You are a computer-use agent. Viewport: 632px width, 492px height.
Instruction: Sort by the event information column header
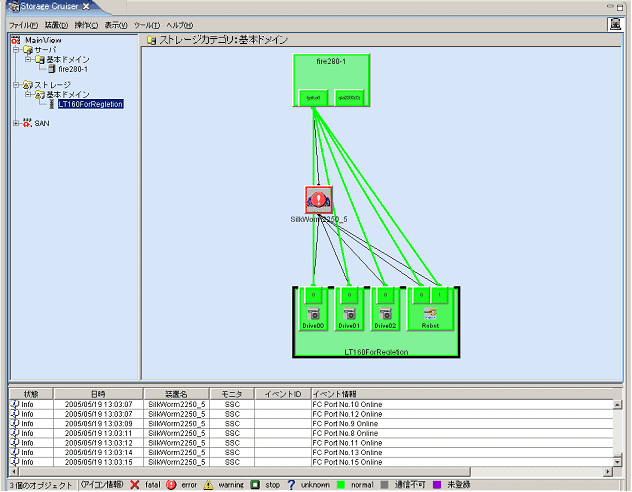pyautogui.click(x=462, y=394)
